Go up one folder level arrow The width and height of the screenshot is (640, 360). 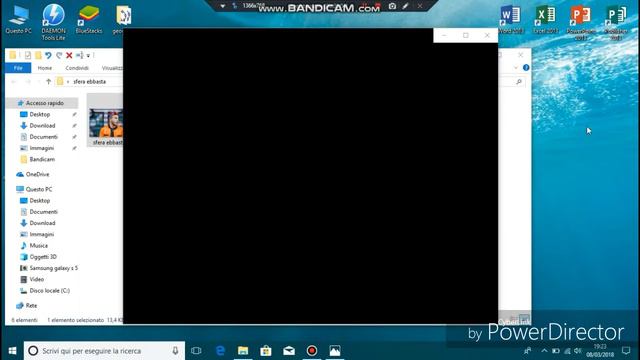click(48, 82)
